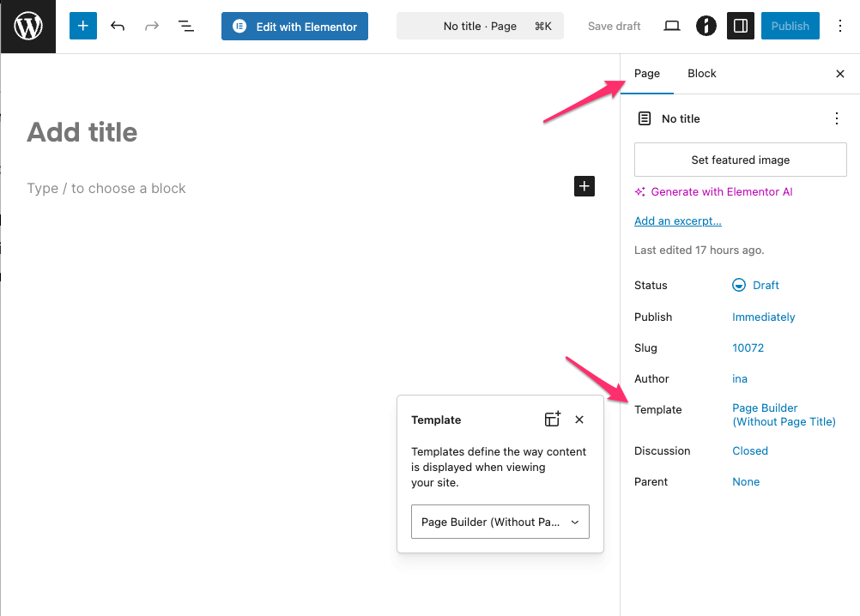Click the Set featured image button
This screenshot has height=616, width=860.
[740, 160]
